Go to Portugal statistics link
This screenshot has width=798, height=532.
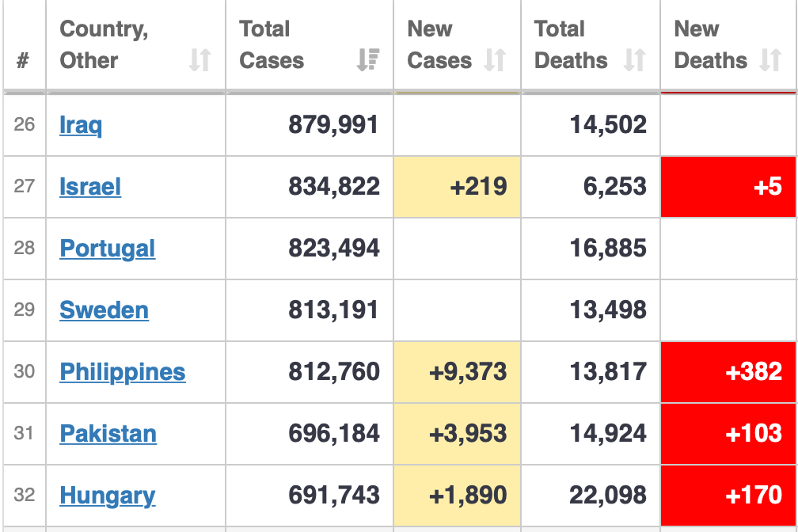point(108,249)
